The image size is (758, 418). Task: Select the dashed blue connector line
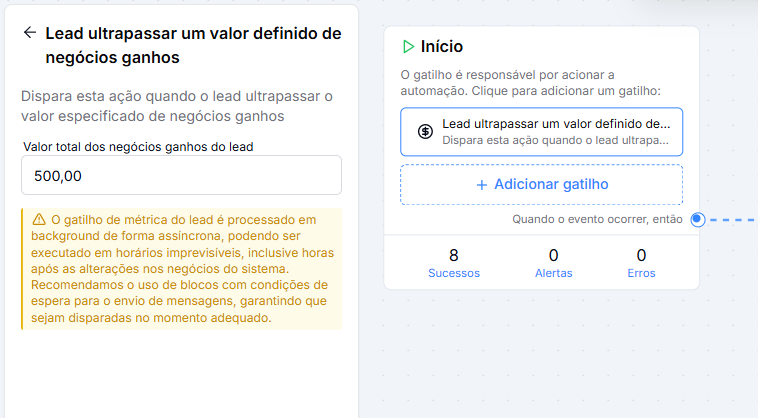click(735, 219)
